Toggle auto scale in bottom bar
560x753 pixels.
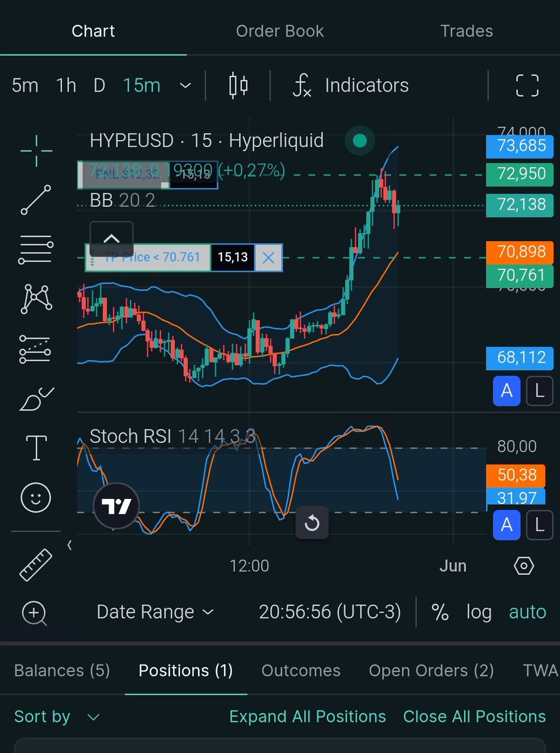pos(527,612)
